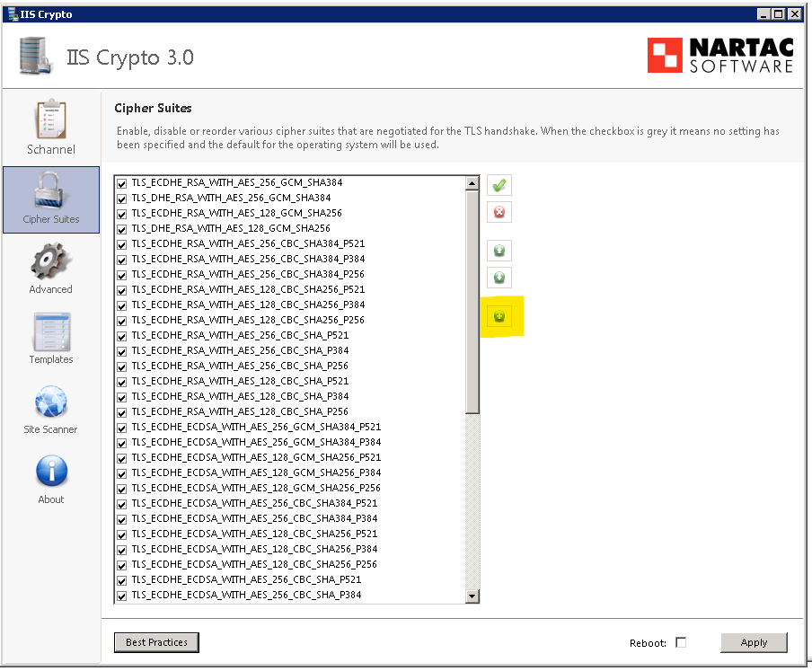
Task: Toggle TLS_ECDHE_ECDSA_WITH_AES_128_GCM_SHA256_P256 checkbox
Action: 121,489
